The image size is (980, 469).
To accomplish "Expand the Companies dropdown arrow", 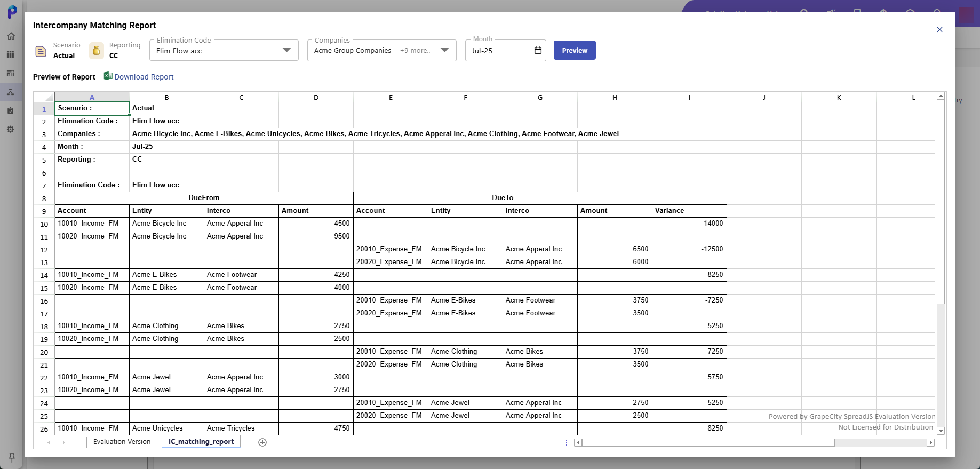I will (444, 50).
